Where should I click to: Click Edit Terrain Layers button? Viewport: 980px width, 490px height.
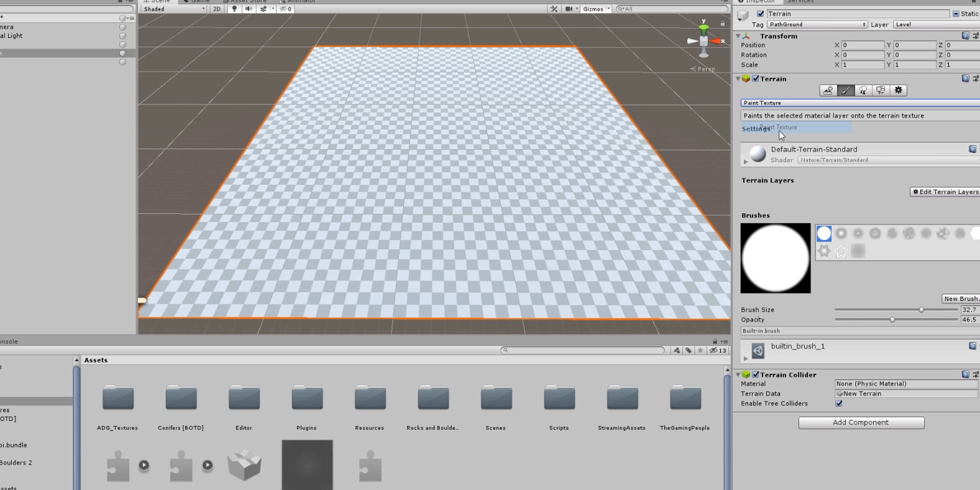coord(945,192)
